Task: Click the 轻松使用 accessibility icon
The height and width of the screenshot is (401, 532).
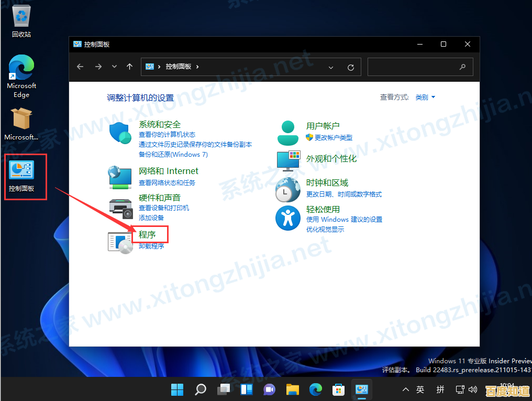Action: point(288,218)
